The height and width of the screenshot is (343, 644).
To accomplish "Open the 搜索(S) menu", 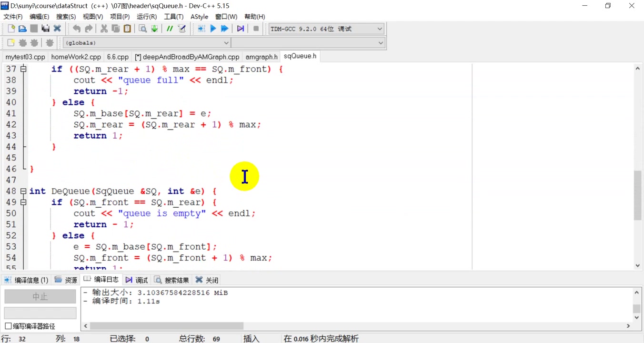I will click(x=66, y=17).
